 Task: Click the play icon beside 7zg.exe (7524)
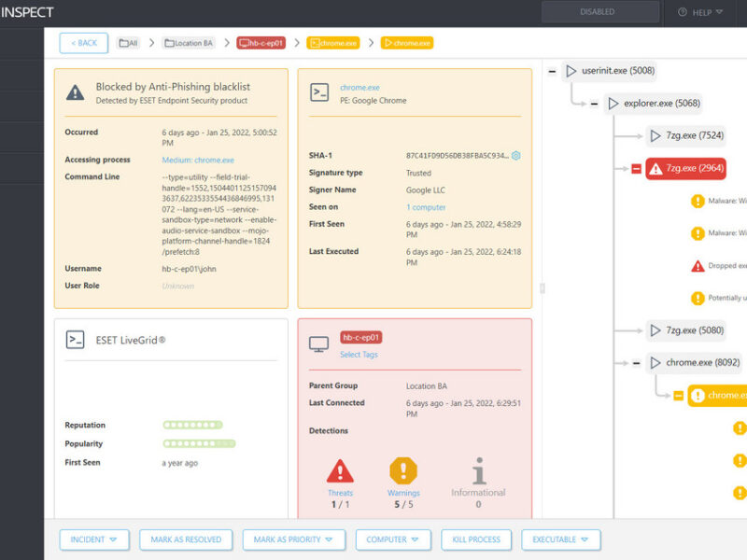(655, 136)
